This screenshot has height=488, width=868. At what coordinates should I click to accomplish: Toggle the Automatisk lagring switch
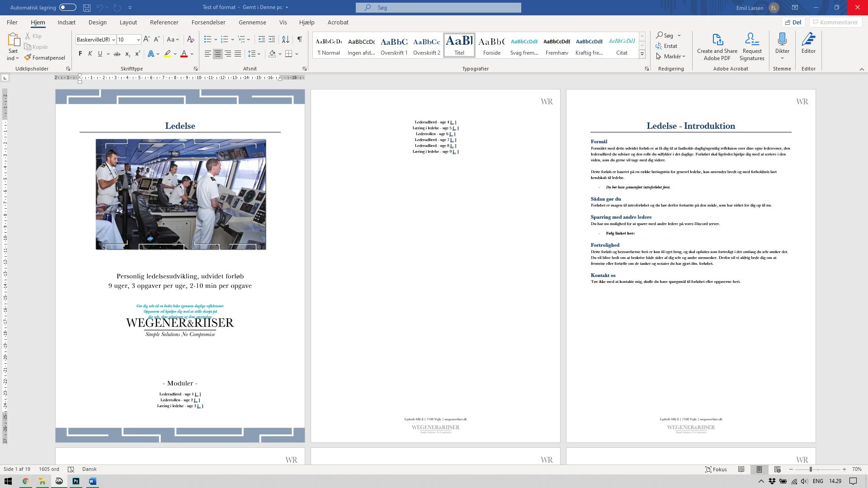pos(68,8)
